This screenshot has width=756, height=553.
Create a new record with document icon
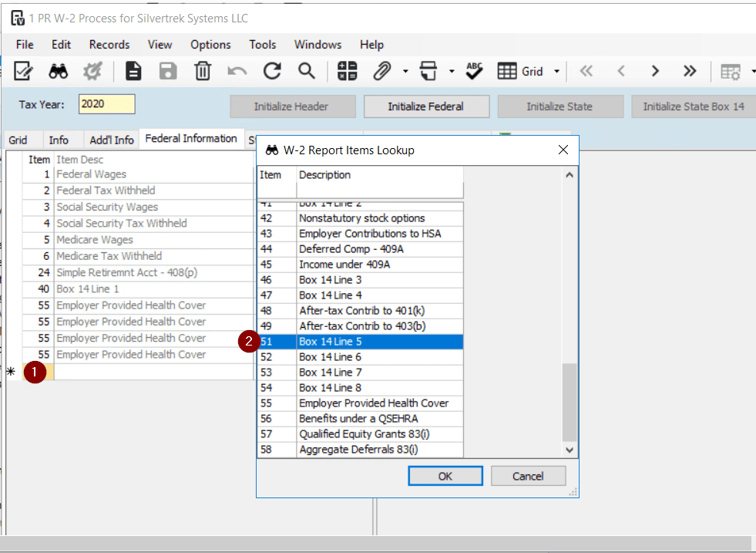tap(133, 72)
